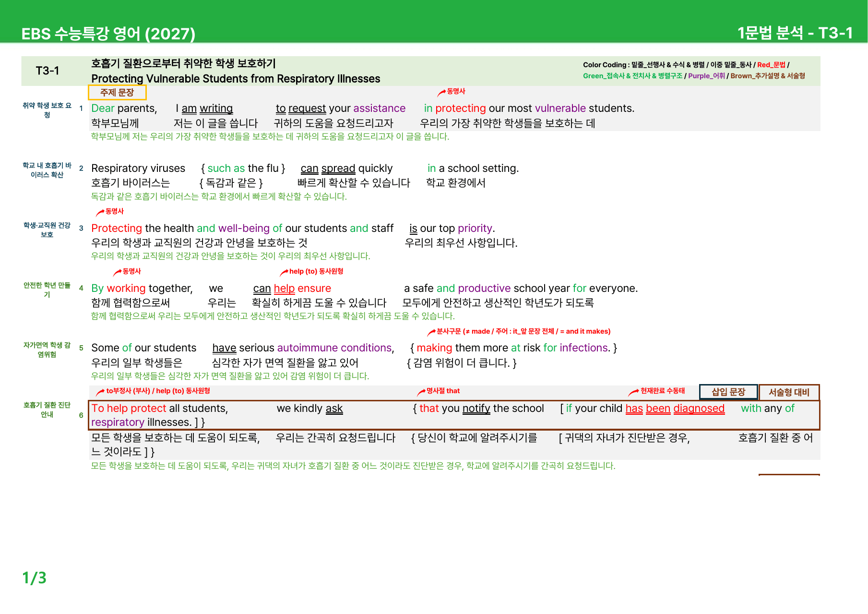
Task: Click the purple word 'assistance'
Action: 380,108
